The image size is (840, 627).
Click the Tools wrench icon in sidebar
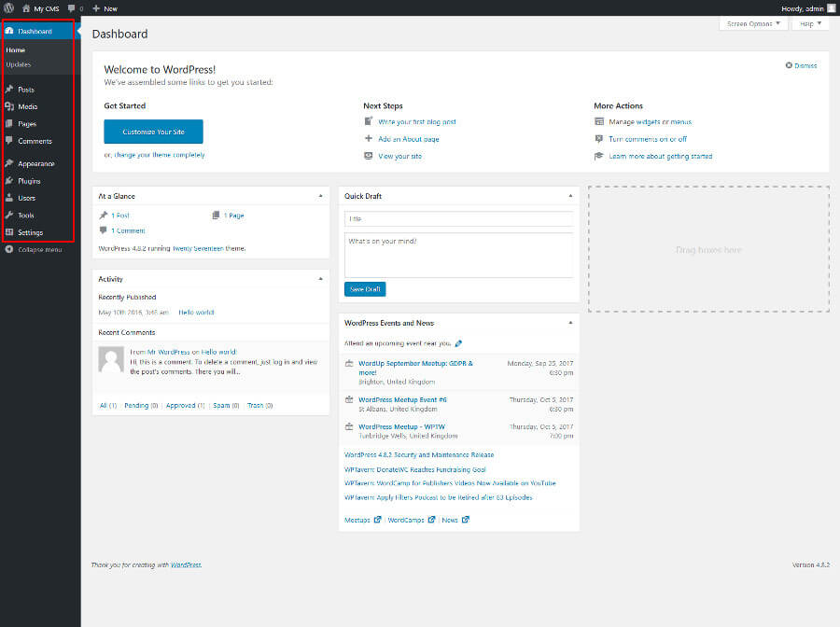tap(9, 216)
